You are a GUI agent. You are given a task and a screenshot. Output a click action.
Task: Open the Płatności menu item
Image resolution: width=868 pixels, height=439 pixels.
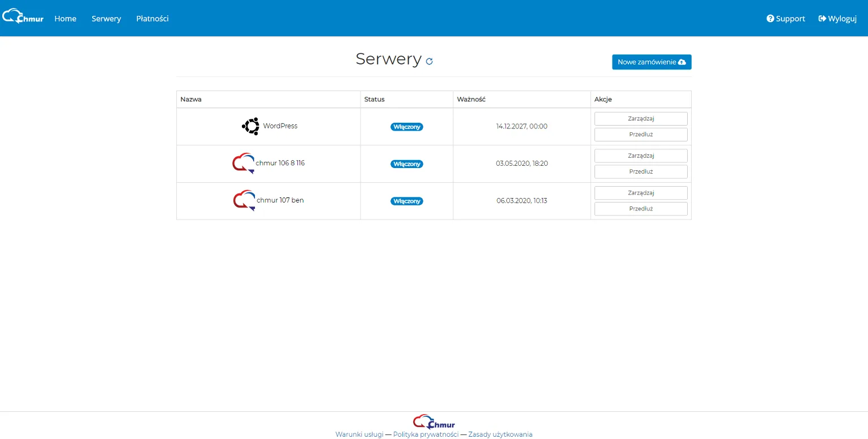[x=153, y=19]
